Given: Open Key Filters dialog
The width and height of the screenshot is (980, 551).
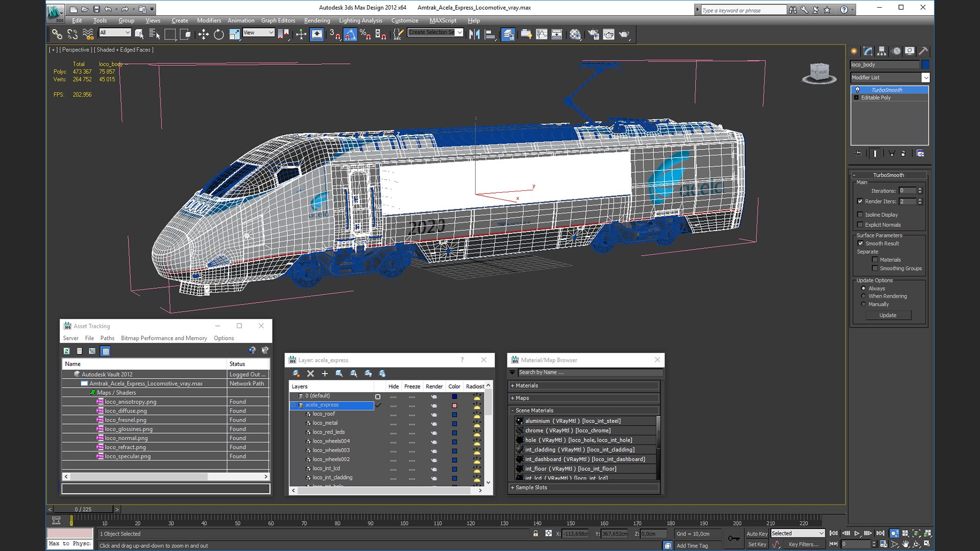Looking at the screenshot, I should [x=803, y=544].
